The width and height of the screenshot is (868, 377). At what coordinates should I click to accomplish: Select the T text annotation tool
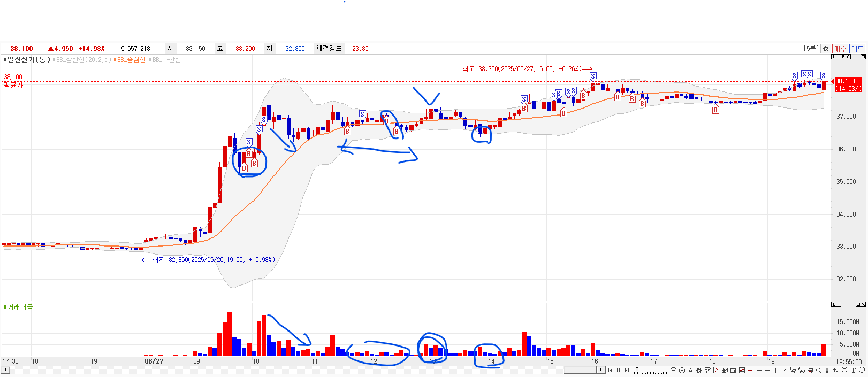click(853, 370)
